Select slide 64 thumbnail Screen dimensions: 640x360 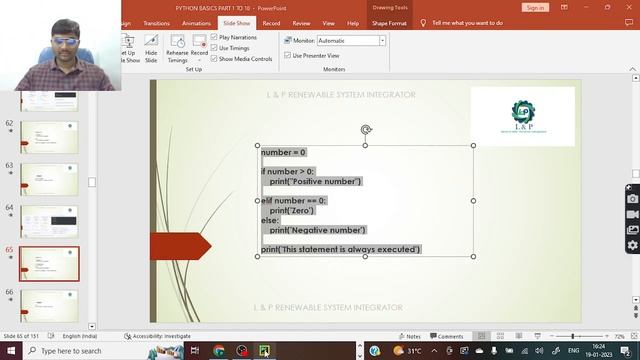click(49, 222)
